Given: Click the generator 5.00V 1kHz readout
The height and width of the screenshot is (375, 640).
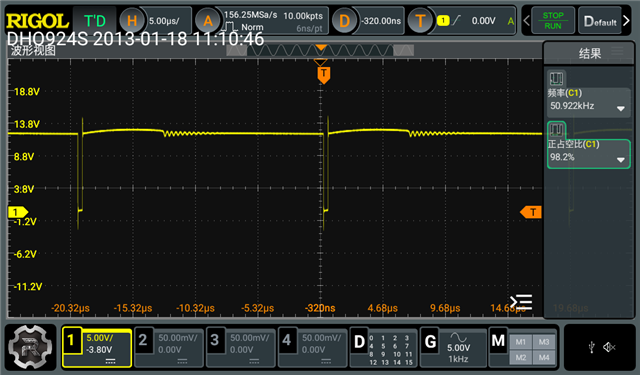Looking at the screenshot, I should pyautogui.click(x=458, y=353).
